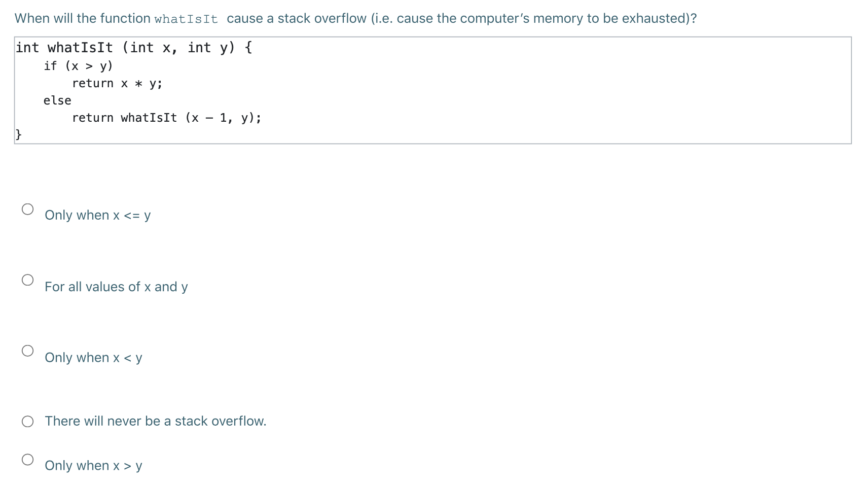Image resolution: width=868 pixels, height=485 pixels.
Task: Choose the last answer option on the page
Action: tap(93, 465)
